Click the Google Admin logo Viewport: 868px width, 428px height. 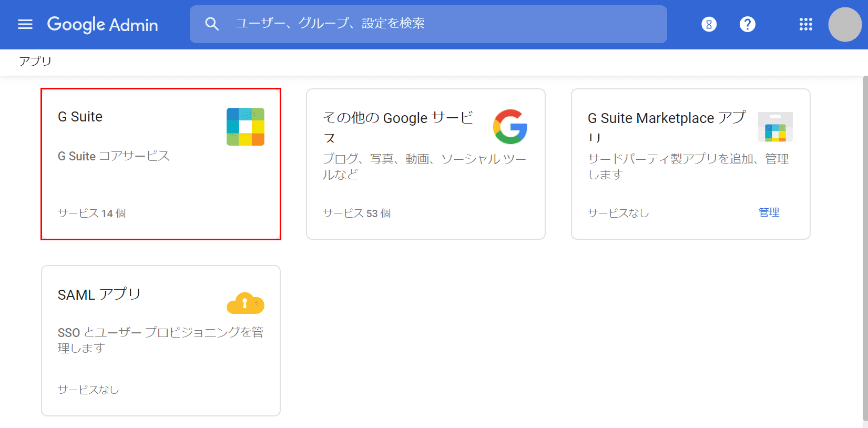tap(103, 25)
